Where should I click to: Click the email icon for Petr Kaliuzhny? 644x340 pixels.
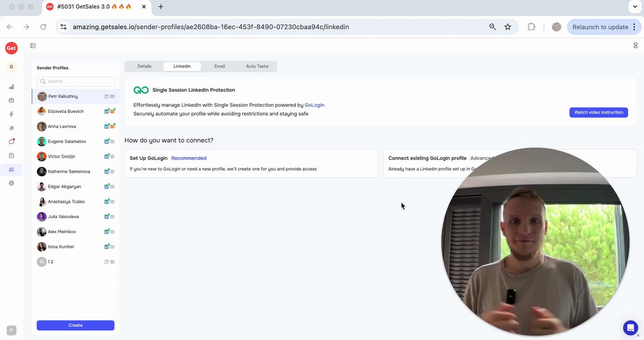[112, 96]
